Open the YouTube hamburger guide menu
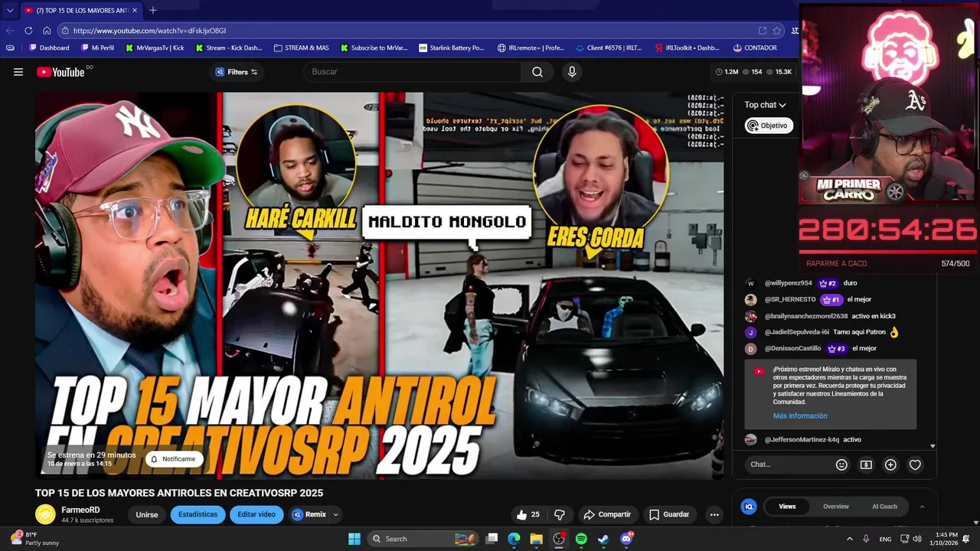This screenshot has height=551, width=980. tap(18, 72)
